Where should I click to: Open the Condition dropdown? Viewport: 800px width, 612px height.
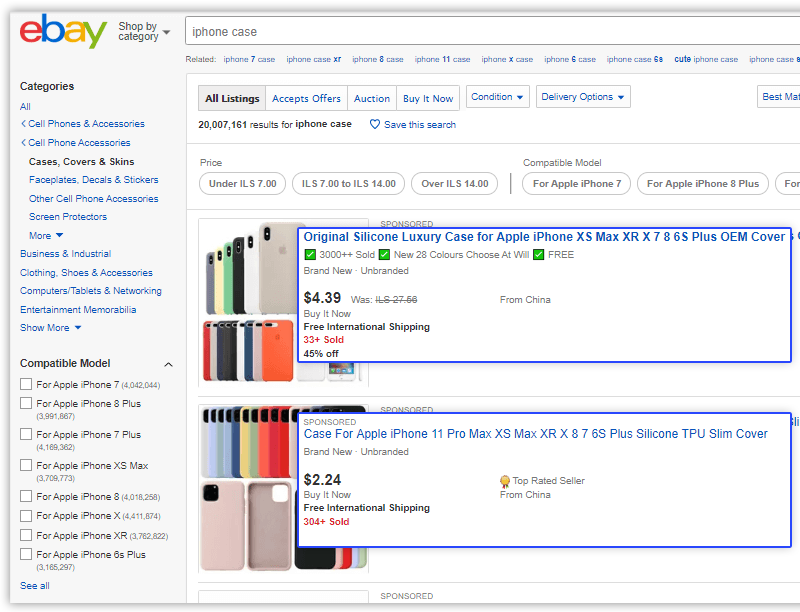(497, 97)
